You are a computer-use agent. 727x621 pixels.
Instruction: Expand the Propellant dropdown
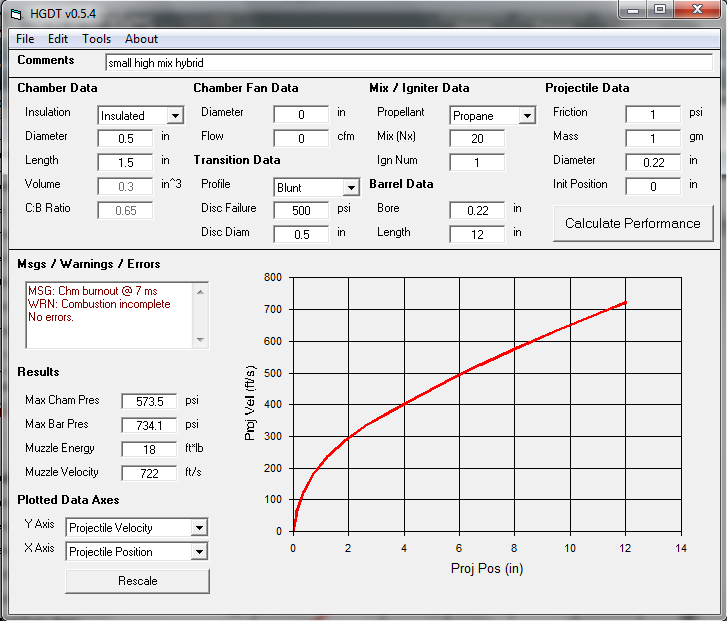click(526, 116)
